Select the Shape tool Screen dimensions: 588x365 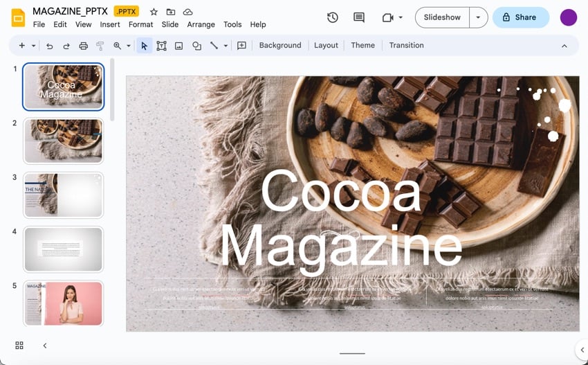click(x=196, y=46)
